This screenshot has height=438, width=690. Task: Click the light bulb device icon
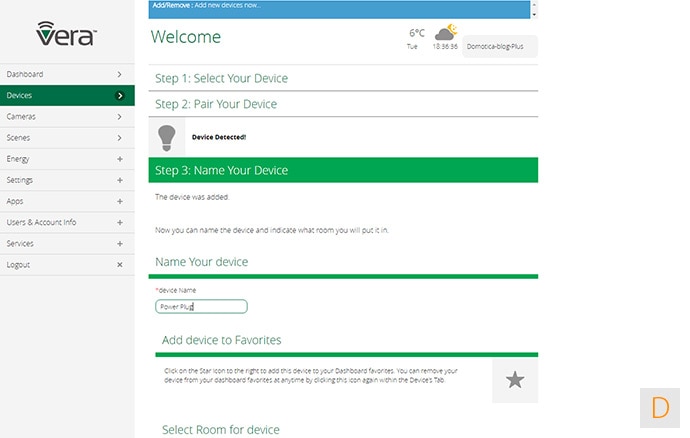click(x=167, y=138)
